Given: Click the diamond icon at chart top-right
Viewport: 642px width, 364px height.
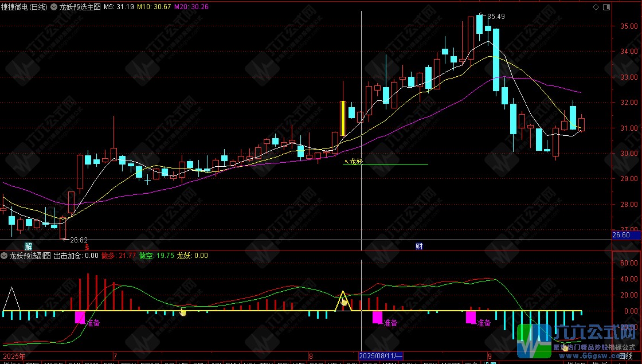Looking at the screenshot, I should (596, 7).
